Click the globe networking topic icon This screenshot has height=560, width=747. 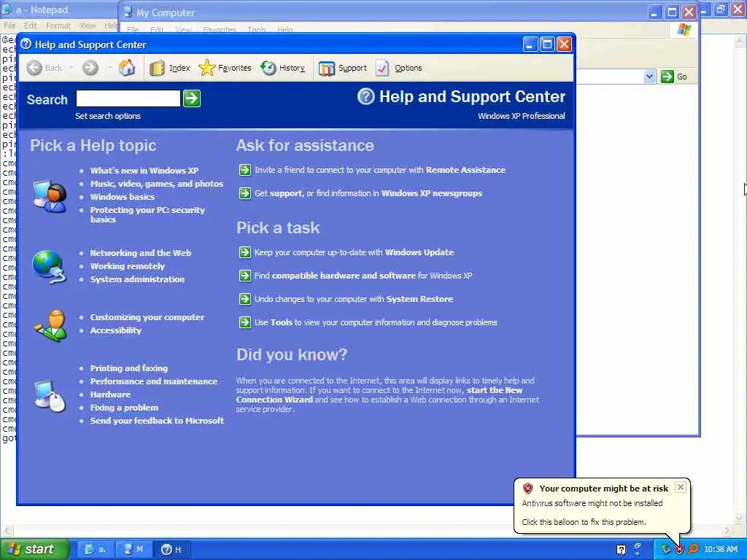coord(49,267)
